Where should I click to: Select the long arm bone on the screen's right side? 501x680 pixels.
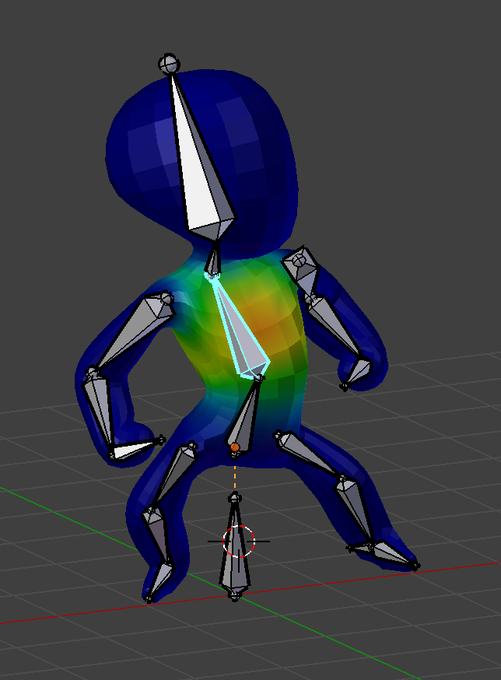point(335,326)
